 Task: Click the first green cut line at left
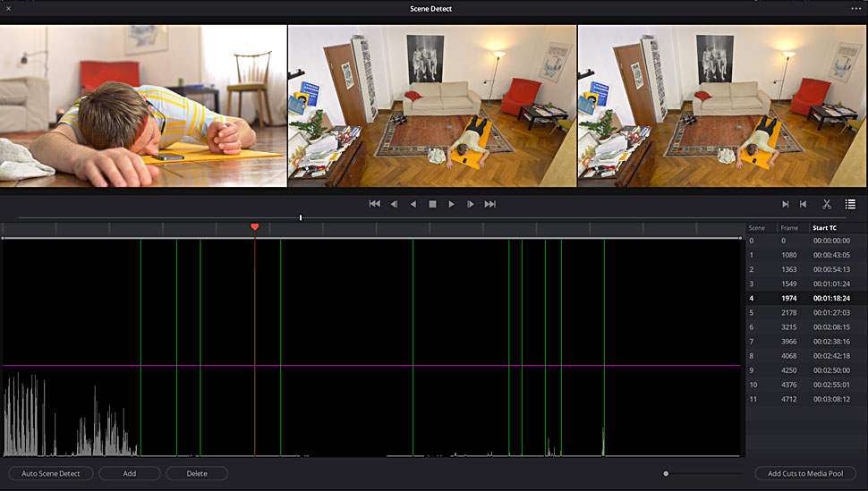click(x=140, y=348)
